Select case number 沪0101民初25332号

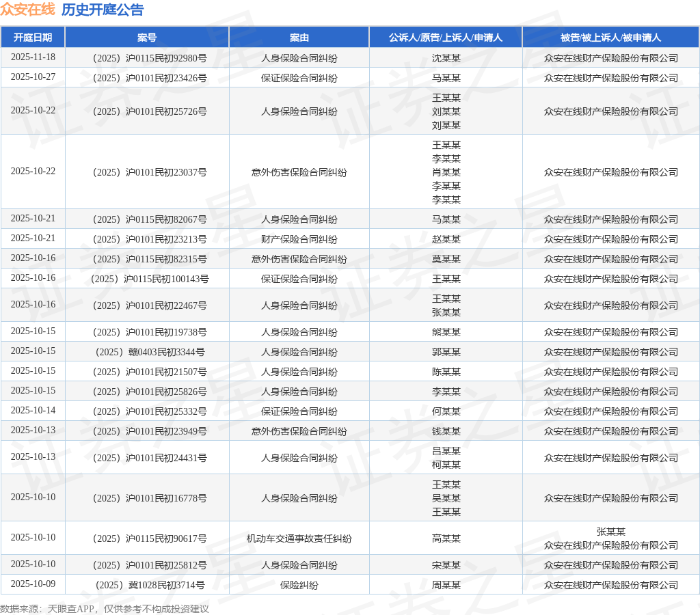click(150, 411)
